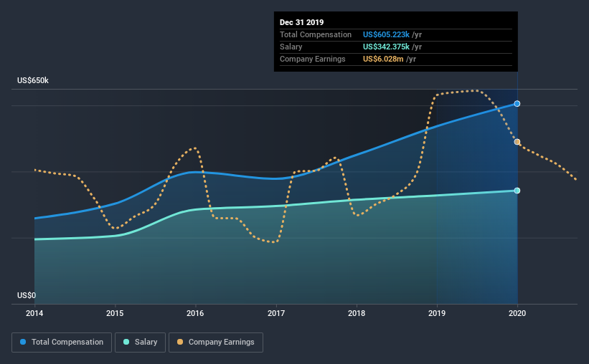The image size is (589, 364).
Task: Click the 2018 x-axis label
Action: pyautogui.click(x=357, y=313)
